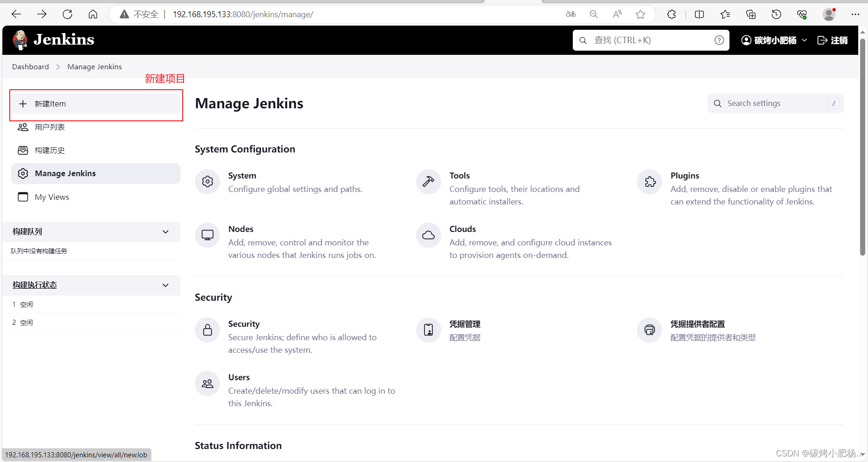Open the Users title link
This screenshot has width=868, height=462.
tap(239, 377)
